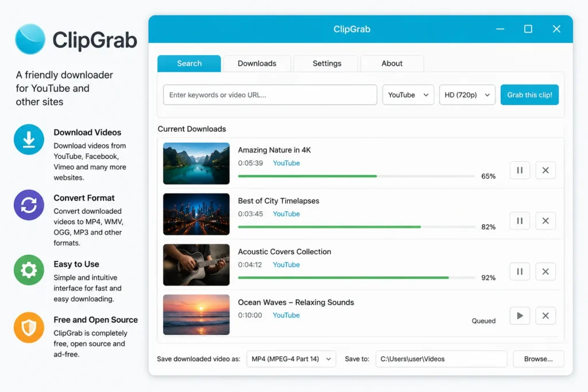Click the orange Free and Open Source shield icon
Image resolution: width=588 pixels, height=392 pixels.
29,328
